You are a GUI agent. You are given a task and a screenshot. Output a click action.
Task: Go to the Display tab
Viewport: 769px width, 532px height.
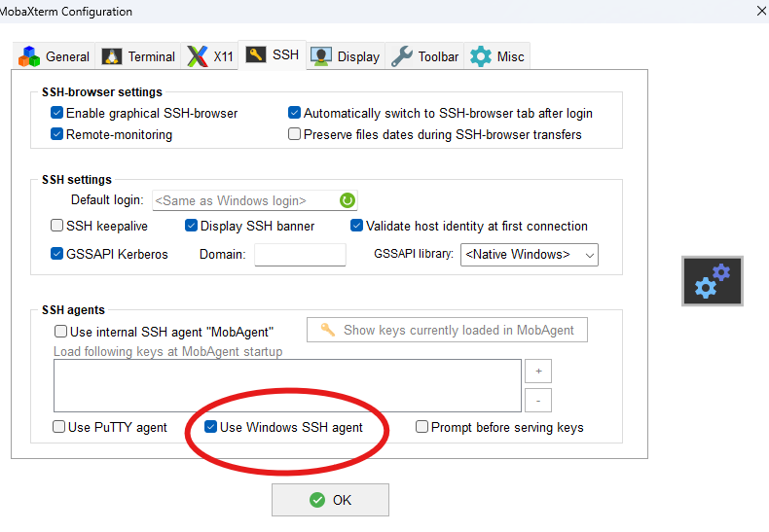[x=346, y=56]
